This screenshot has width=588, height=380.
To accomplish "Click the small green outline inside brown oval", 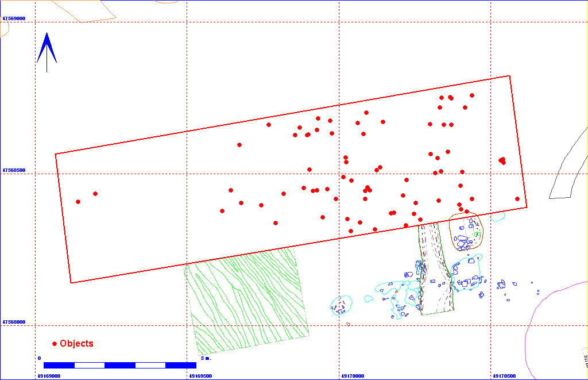I will 477,235.
